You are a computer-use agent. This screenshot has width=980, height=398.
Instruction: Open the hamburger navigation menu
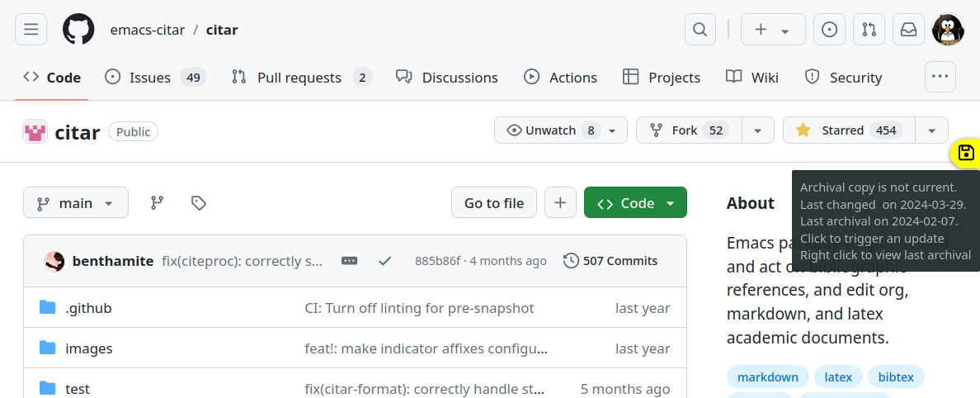point(31,30)
